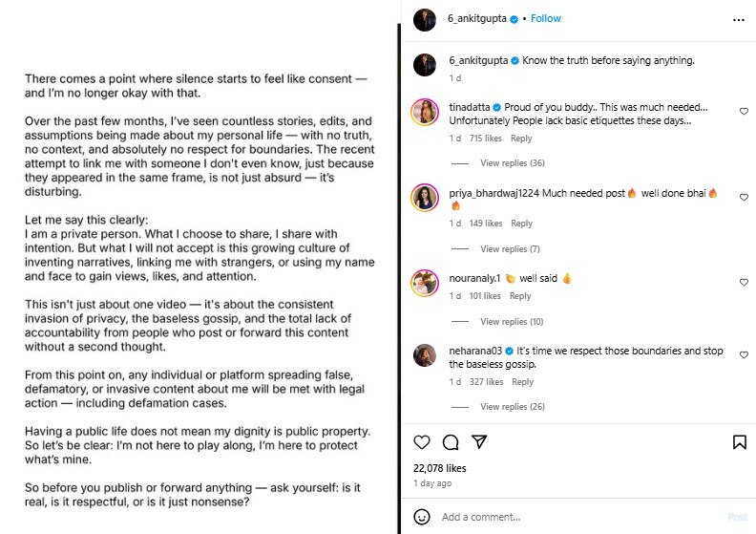Save post with bookmark icon

pos(739,442)
